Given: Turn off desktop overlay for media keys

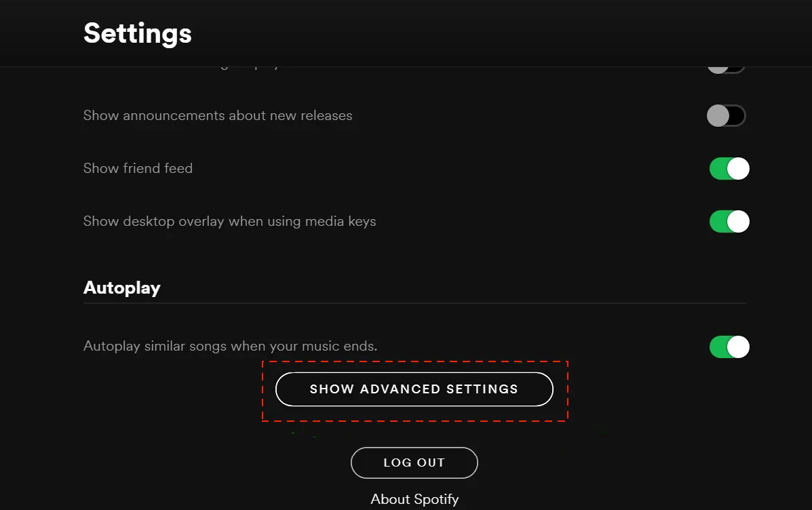Looking at the screenshot, I should pyautogui.click(x=729, y=221).
